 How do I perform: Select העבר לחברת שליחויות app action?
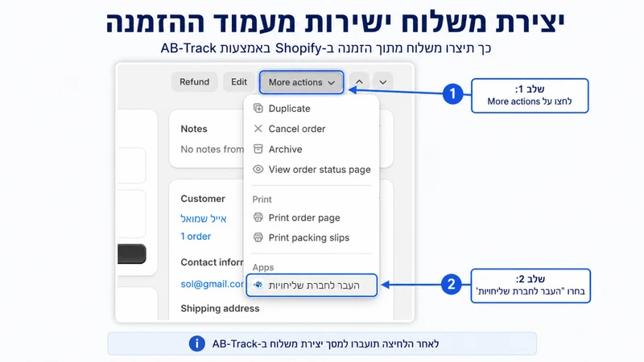312,286
